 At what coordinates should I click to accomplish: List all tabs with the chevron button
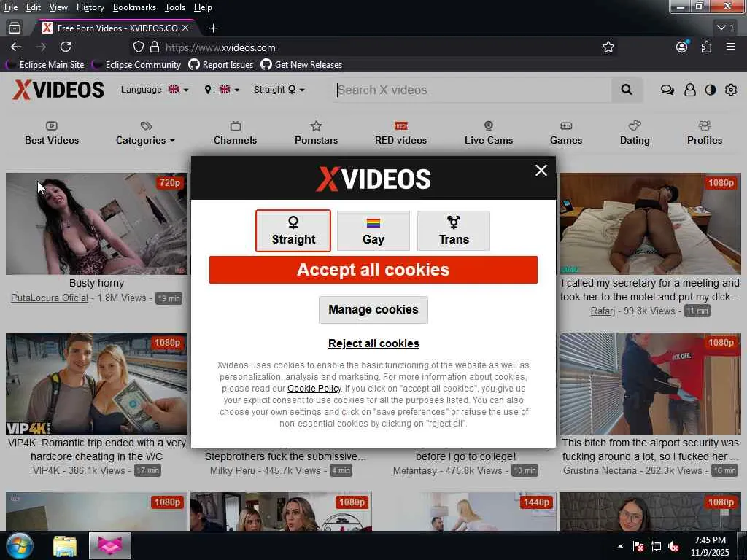tap(726, 28)
